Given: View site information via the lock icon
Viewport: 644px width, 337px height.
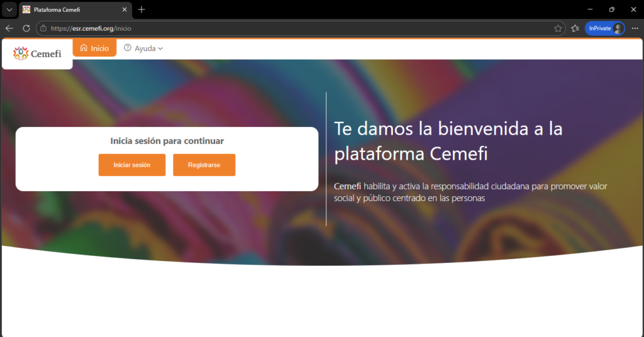Looking at the screenshot, I should click(x=43, y=28).
